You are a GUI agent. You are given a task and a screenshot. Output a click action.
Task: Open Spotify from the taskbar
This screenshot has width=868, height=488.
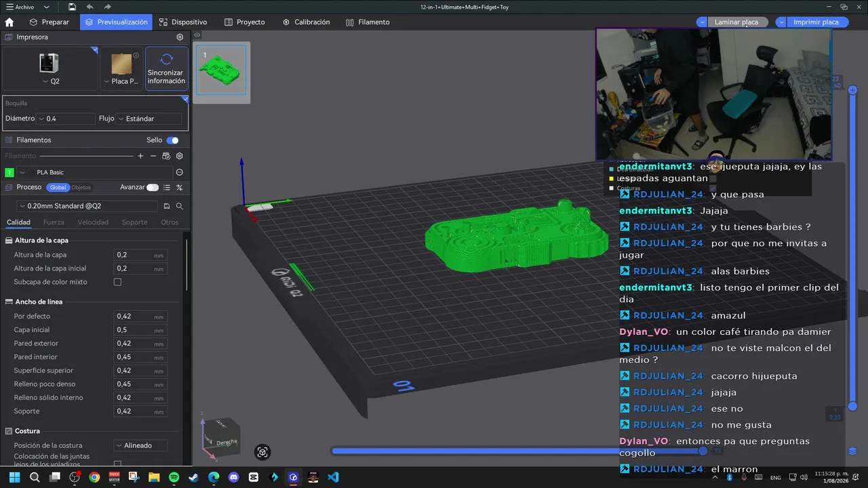pyautogui.click(x=174, y=477)
